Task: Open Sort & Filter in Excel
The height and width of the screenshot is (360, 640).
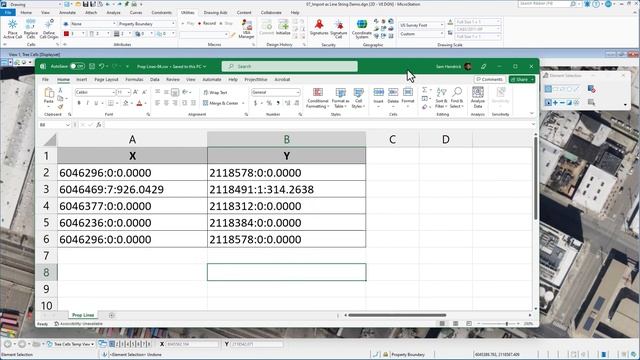Action: (441, 98)
